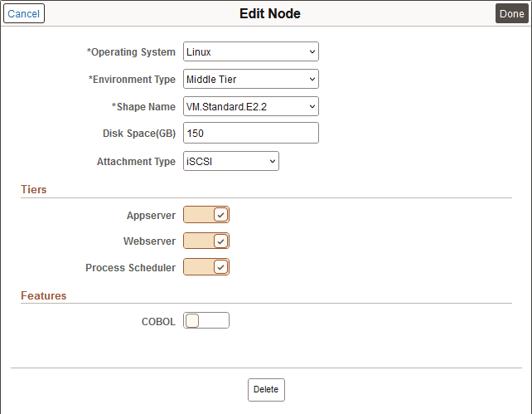This screenshot has height=414, width=532.
Task: Click the Operating System label
Action: [131, 52]
